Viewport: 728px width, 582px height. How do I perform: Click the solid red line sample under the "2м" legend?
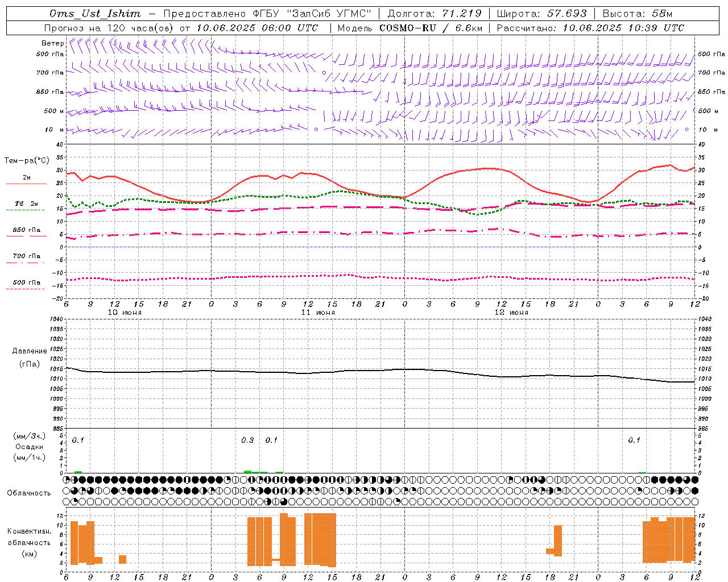tap(27, 184)
